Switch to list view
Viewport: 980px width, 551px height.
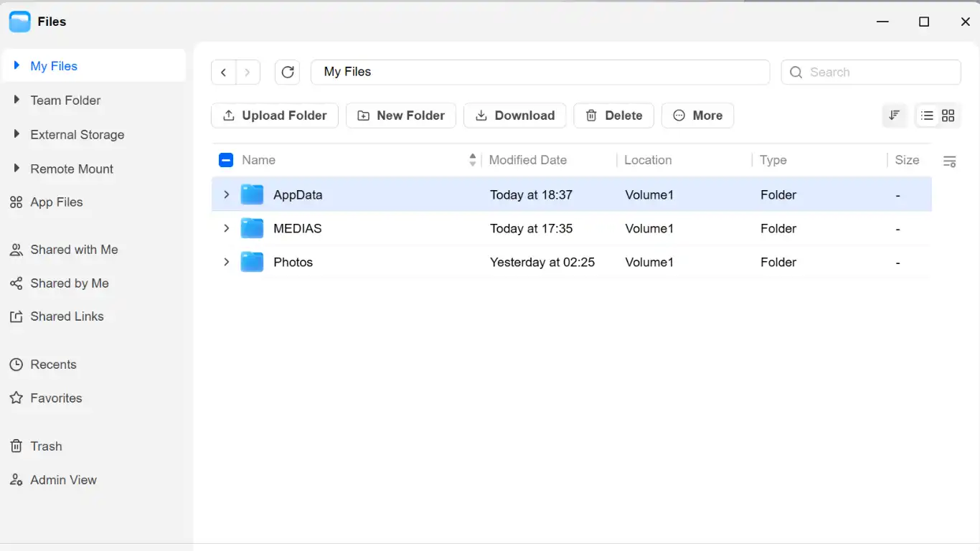click(928, 116)
